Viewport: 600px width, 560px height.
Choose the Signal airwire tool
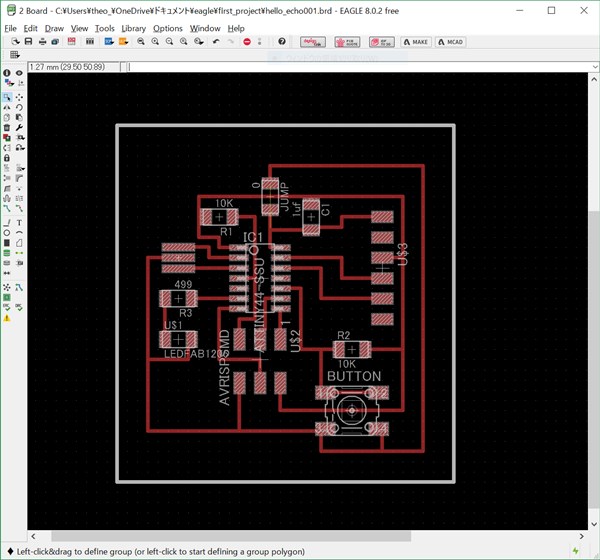[19, 253]
